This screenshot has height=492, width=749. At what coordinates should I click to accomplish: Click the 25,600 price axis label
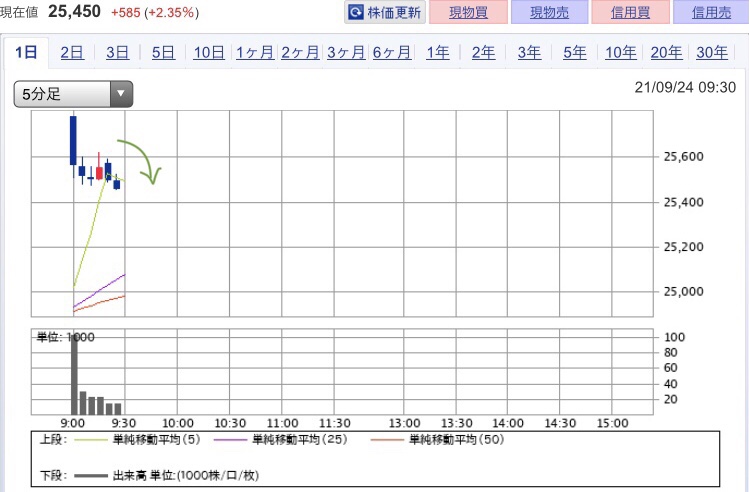[x=684, y=157]
